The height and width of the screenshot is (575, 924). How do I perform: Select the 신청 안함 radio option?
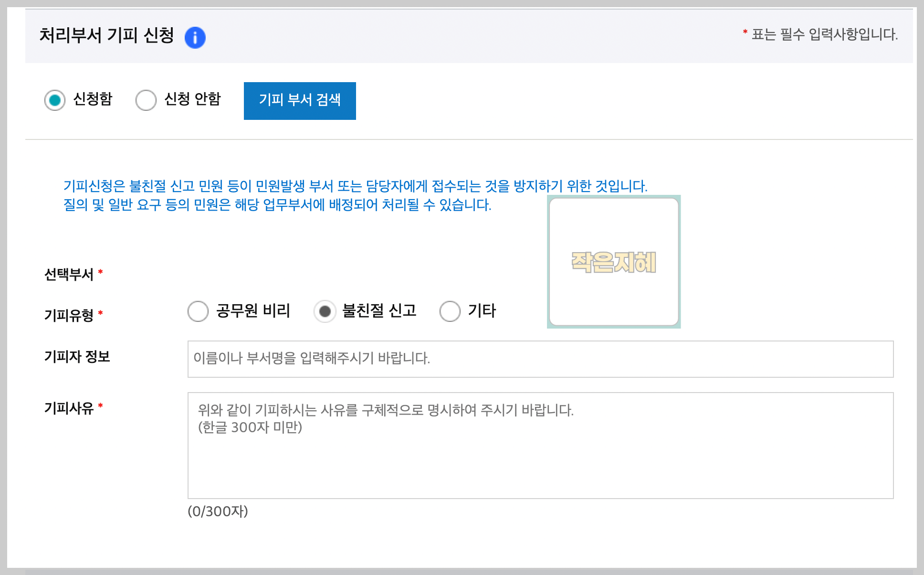click(146, 100)
